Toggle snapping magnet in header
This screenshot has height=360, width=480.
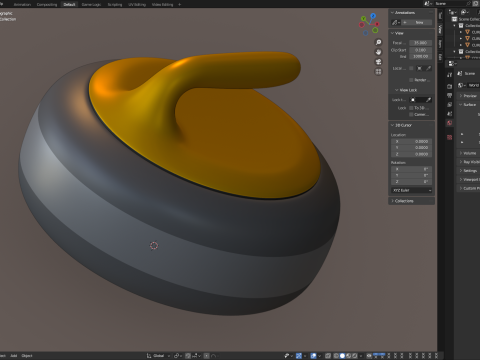(188, 356)
